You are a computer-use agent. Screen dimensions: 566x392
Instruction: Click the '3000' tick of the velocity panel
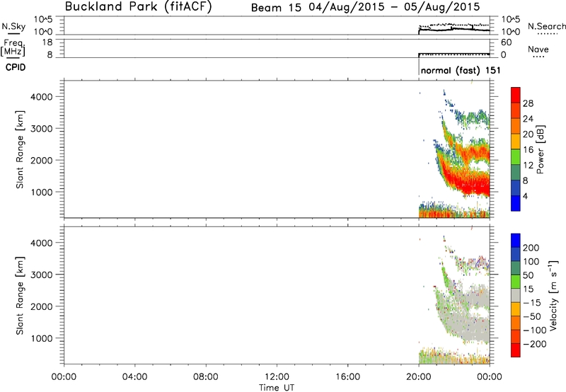[42, 275]
